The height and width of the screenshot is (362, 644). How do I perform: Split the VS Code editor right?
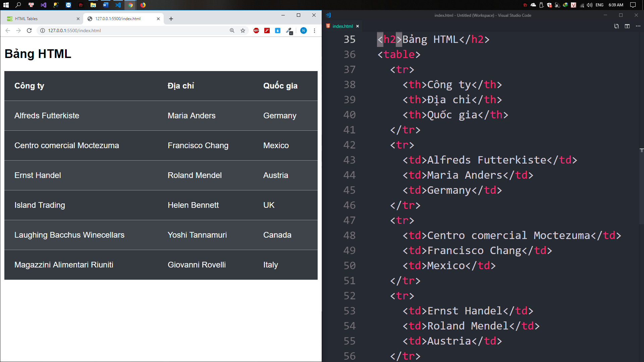(x=627, y=26)
